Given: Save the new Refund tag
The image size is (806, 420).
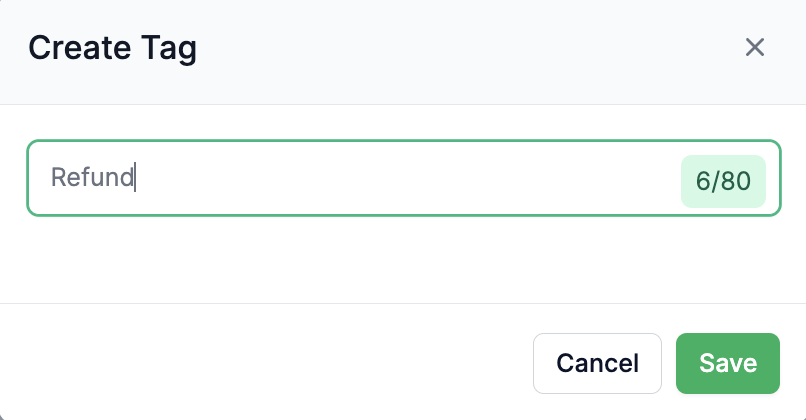Looking at the screenshot, I should 727,363.
